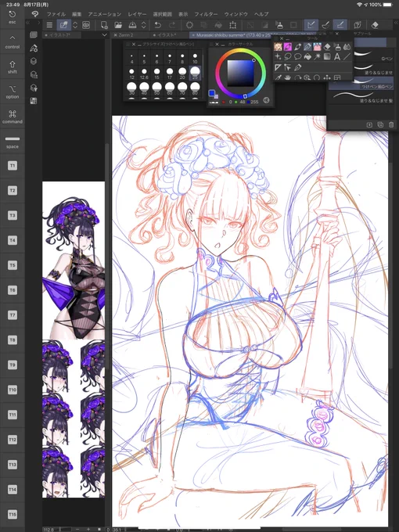Pick a shade in the color square
The height and width of the screenshot is (532, 399).
240,74
